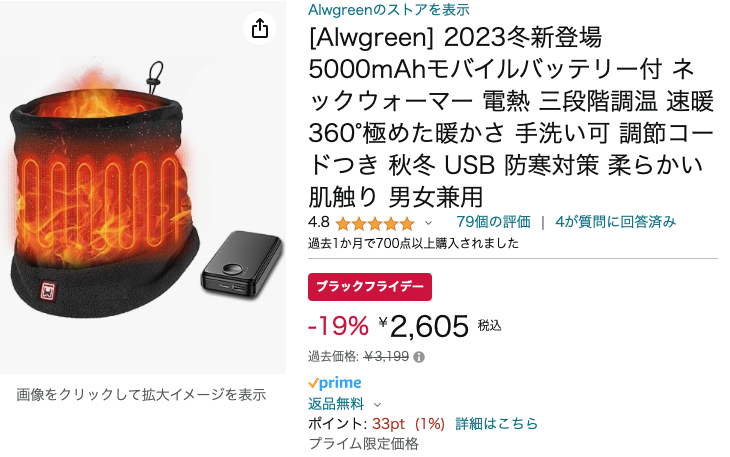730x457 pixels.
Task: Click the 詳細はこちら points link
Action: 496,423
